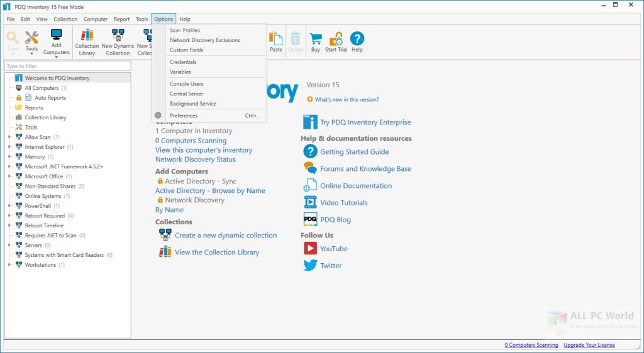Expand the PowerShell collection node

pos(9,206)
